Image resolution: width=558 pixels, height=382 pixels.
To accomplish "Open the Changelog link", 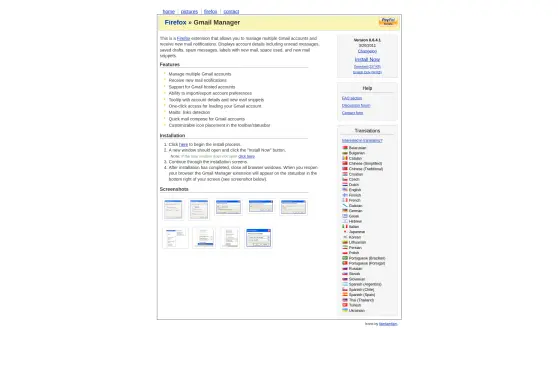I will click(x=367, y=51).
